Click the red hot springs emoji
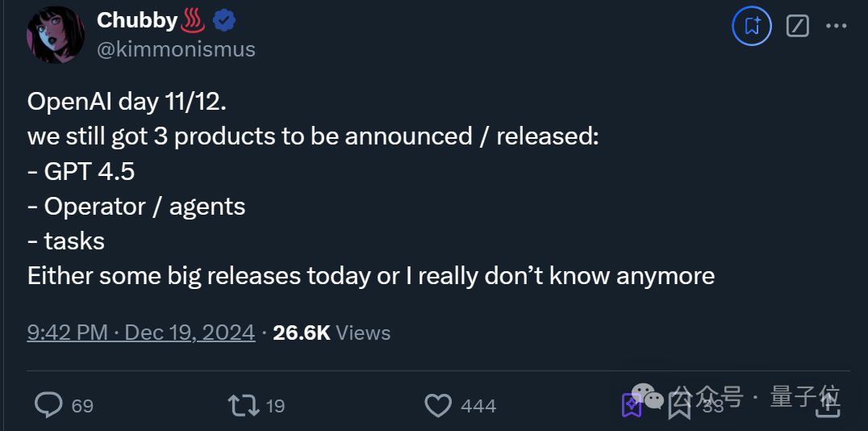 click(x=193, y=21)
